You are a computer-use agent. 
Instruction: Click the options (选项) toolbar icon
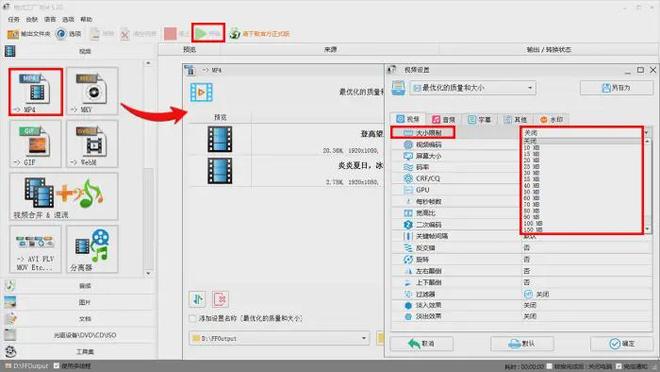click(x=61, y=34)
